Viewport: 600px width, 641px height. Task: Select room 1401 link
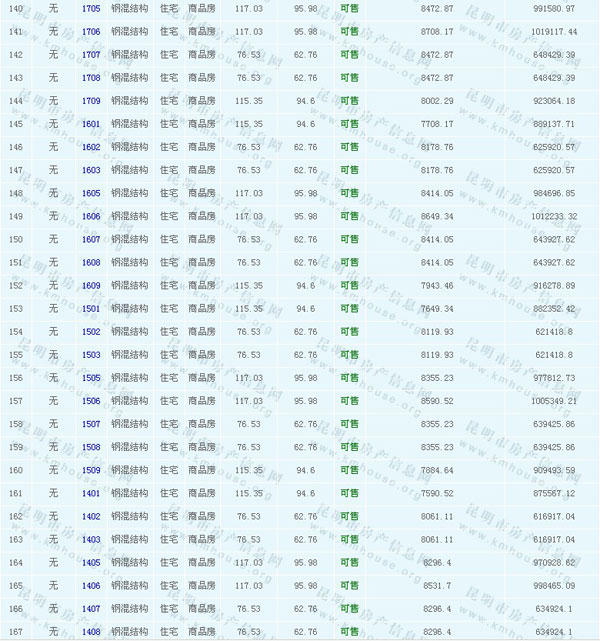pos(91,493)
